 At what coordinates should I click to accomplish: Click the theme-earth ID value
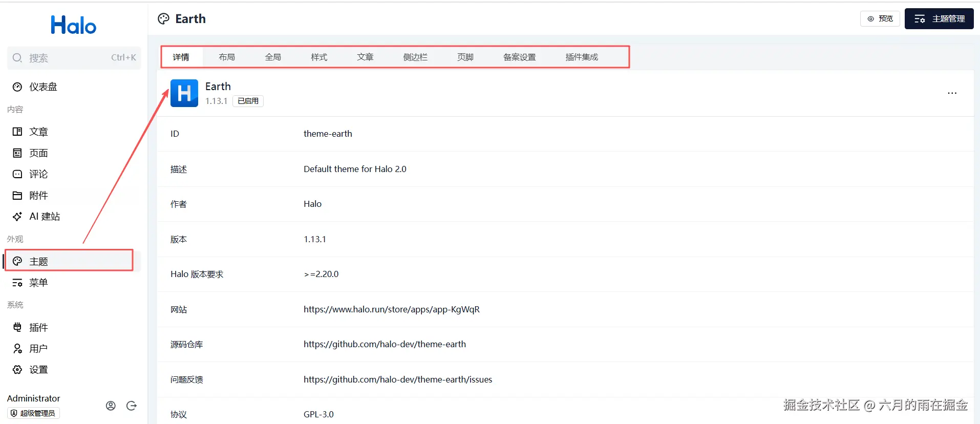pos(328,134)
